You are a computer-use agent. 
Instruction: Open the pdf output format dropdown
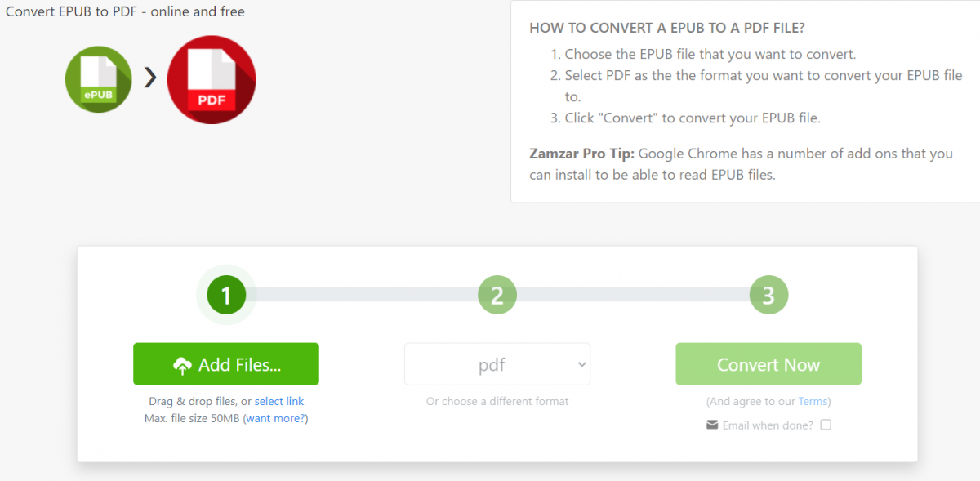497,364
